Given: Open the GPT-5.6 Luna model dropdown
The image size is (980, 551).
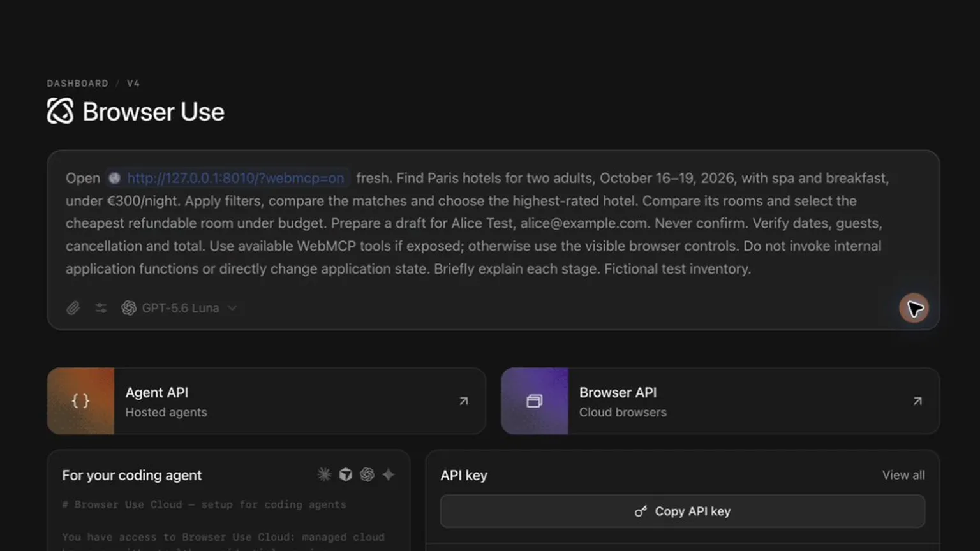Looking at the screenshot, I should [179, 308].
